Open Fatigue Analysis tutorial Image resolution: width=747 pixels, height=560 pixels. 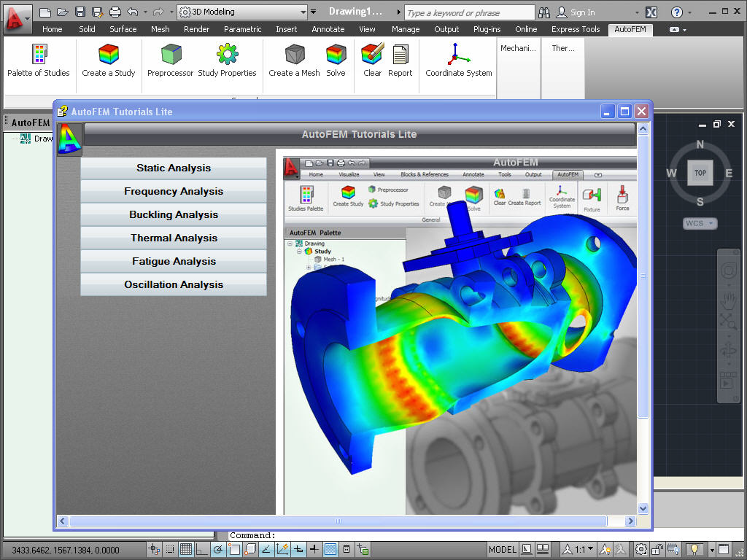tap(174, 262)
